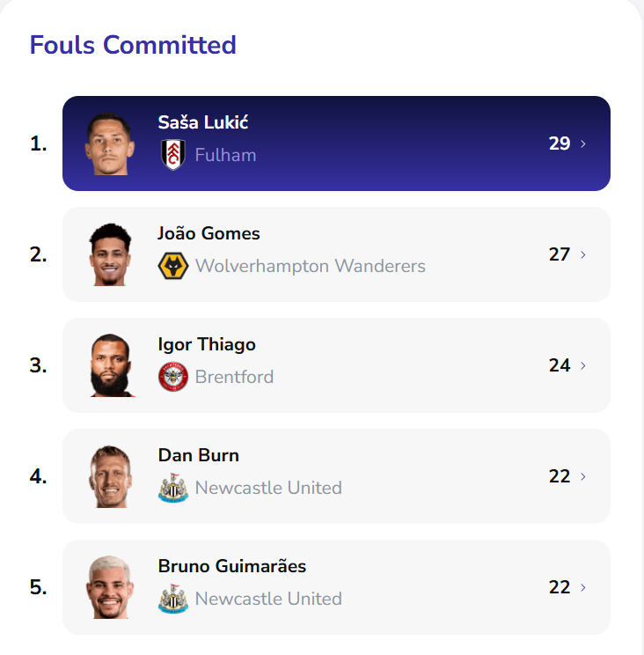Click Newcastle crest beside Dan Burn
The image size is (644, 655).
point(173,488)
